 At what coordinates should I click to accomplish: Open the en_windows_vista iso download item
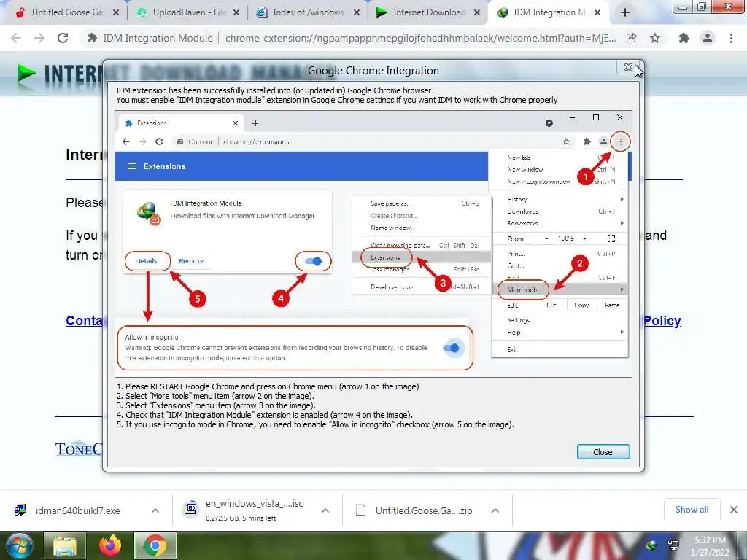[x=255, y=510]
